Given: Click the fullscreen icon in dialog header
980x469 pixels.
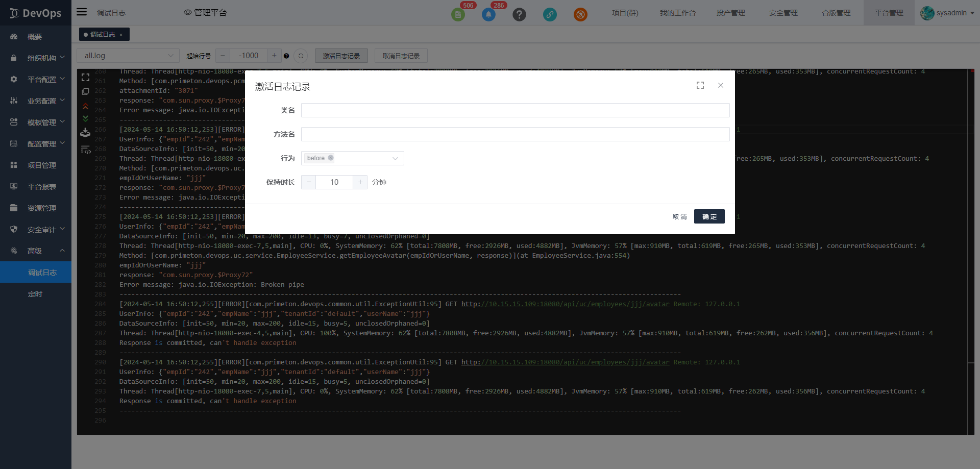Looking at the screenshot, I should coord(700,86).
